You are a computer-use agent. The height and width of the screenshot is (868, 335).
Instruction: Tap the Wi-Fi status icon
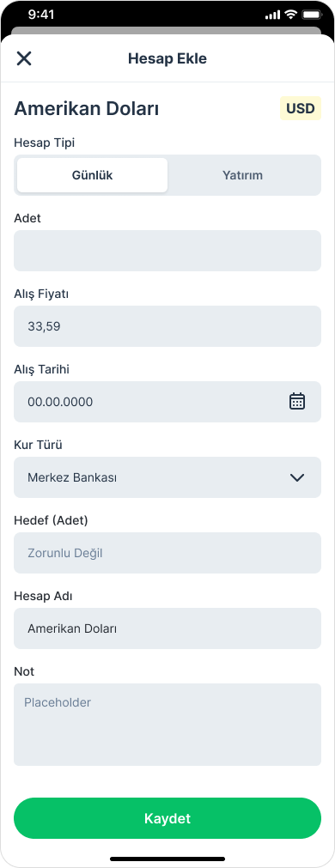pos(290,15)
